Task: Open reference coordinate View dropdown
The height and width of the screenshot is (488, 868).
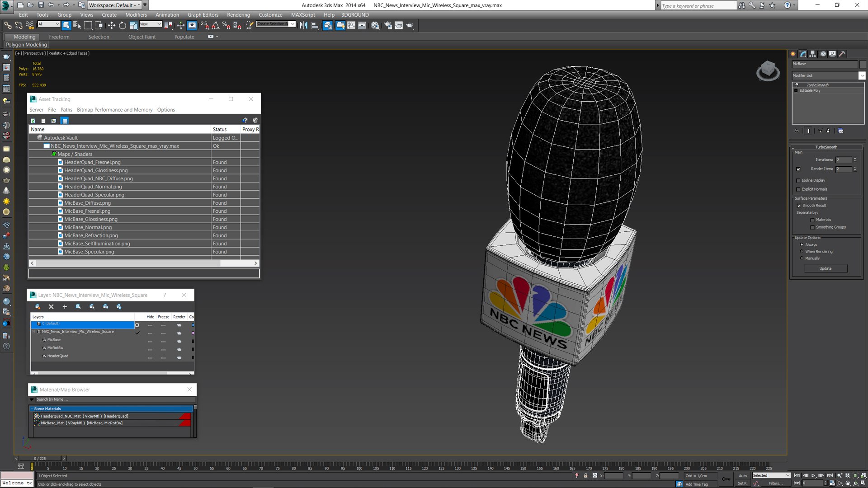Action: coord(150,24)
